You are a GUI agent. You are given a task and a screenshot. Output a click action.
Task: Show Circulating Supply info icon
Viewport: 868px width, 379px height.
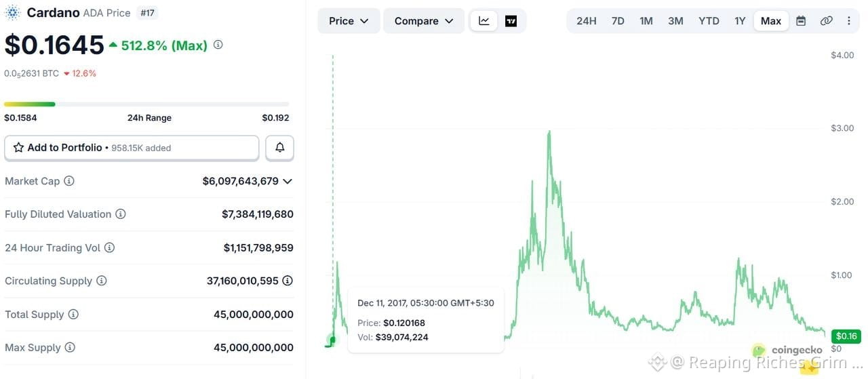[x=101, y=281]
